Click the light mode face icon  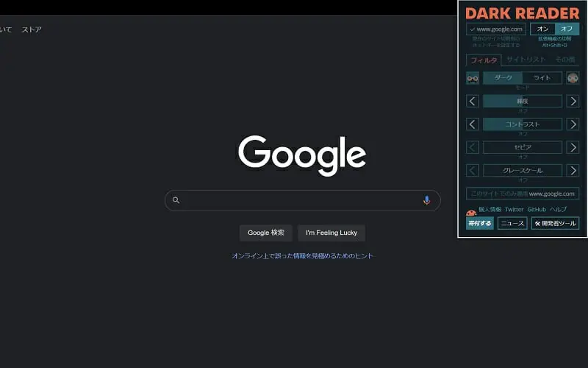click(x=573, y=78)
